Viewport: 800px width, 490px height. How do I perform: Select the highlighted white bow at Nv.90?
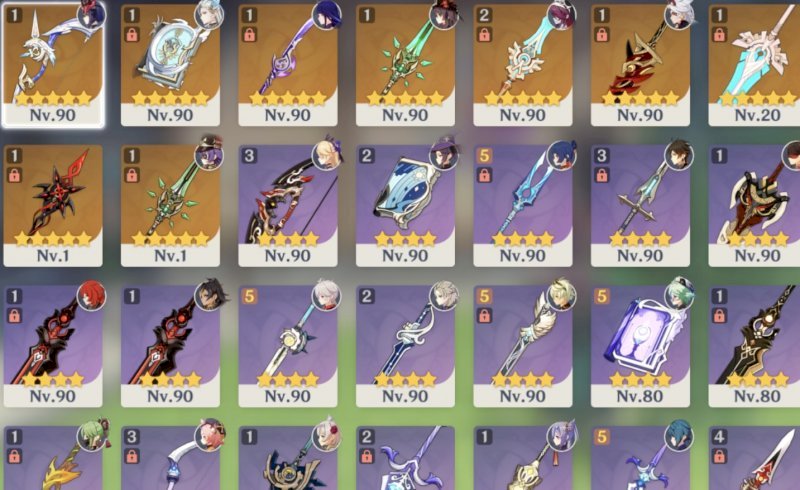click(x=53, y=64)
